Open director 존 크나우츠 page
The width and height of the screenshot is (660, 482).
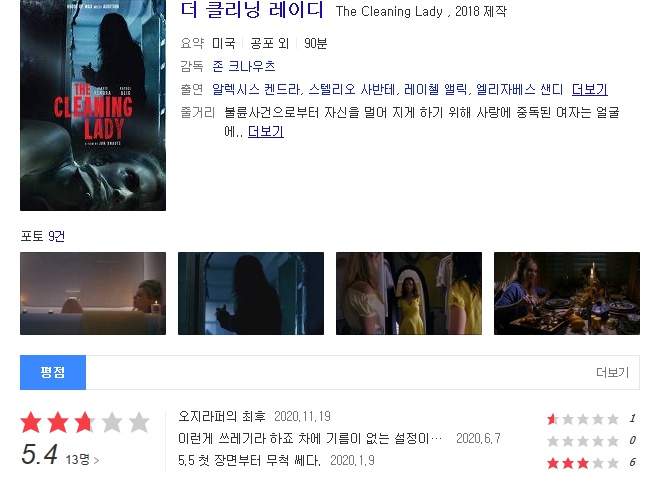244,67
